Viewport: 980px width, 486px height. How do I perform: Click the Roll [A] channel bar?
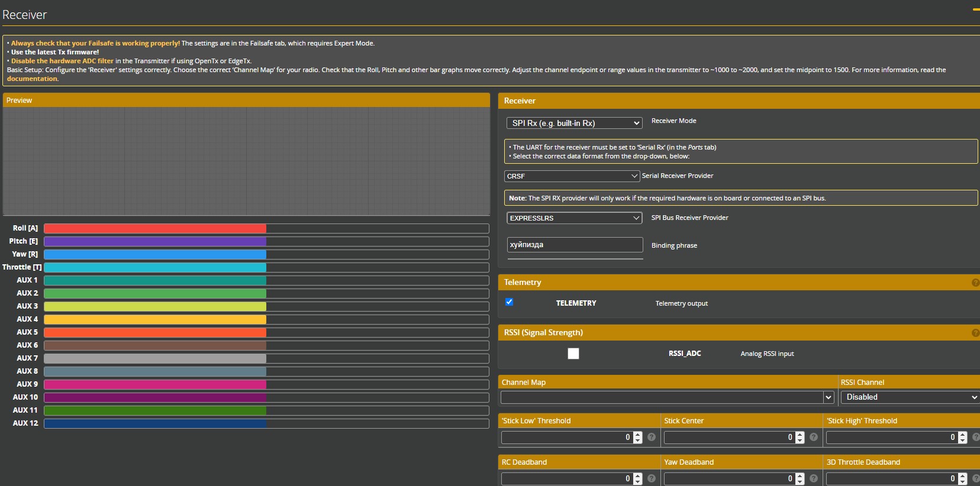pyautogui.click(x=266, y=229)
